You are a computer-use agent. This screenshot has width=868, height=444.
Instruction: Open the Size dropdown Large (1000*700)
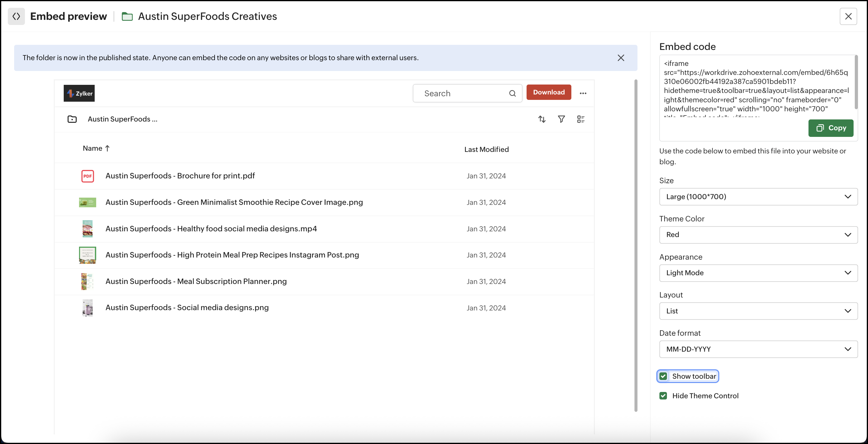pyautogui.click(x=758, y=196)
